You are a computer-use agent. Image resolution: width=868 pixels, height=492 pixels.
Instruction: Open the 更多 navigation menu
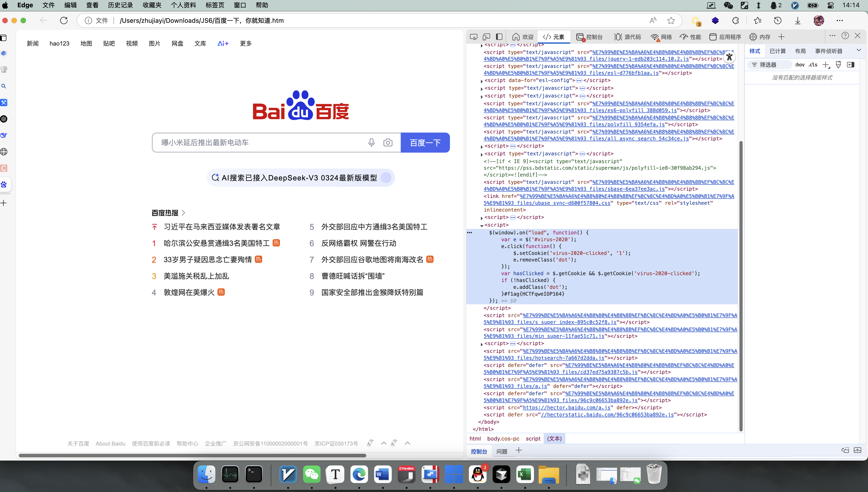point(245,44)
